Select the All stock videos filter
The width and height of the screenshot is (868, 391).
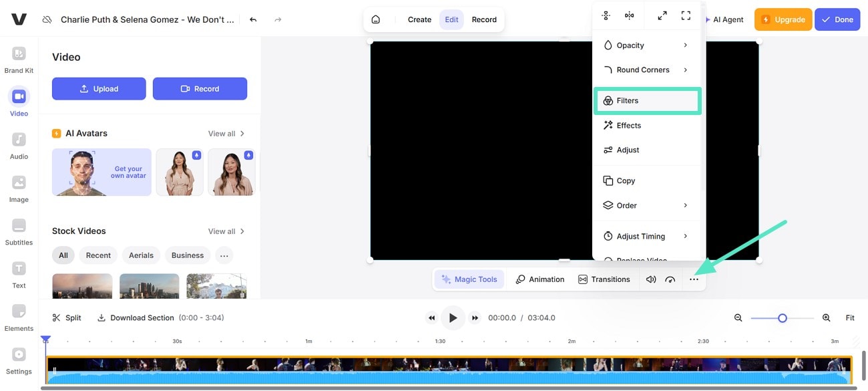tap(63, 255)
